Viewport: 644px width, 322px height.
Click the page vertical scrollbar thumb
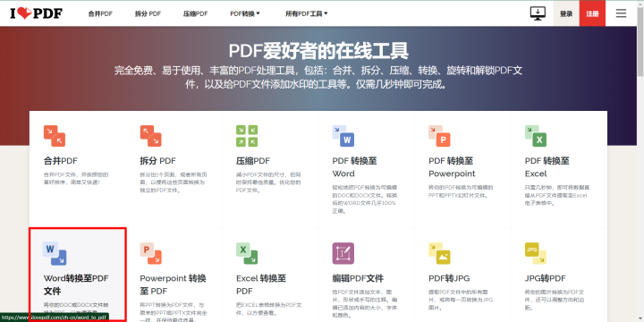pyautogui.click(x=640, y=41)
